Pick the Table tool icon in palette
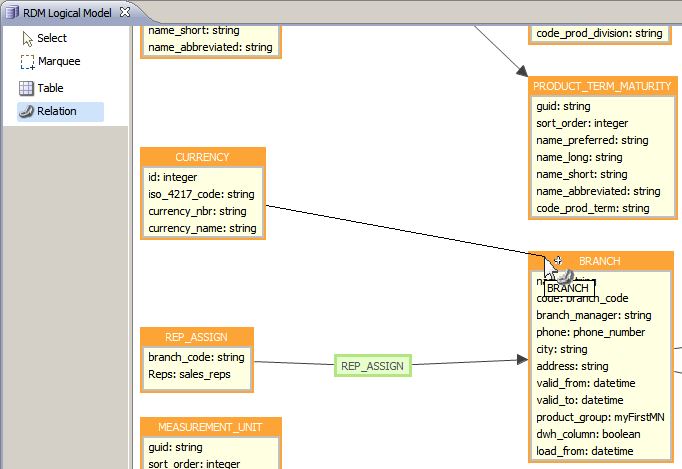Viewport: 682px width, 469px height. (x=27, y=88)
